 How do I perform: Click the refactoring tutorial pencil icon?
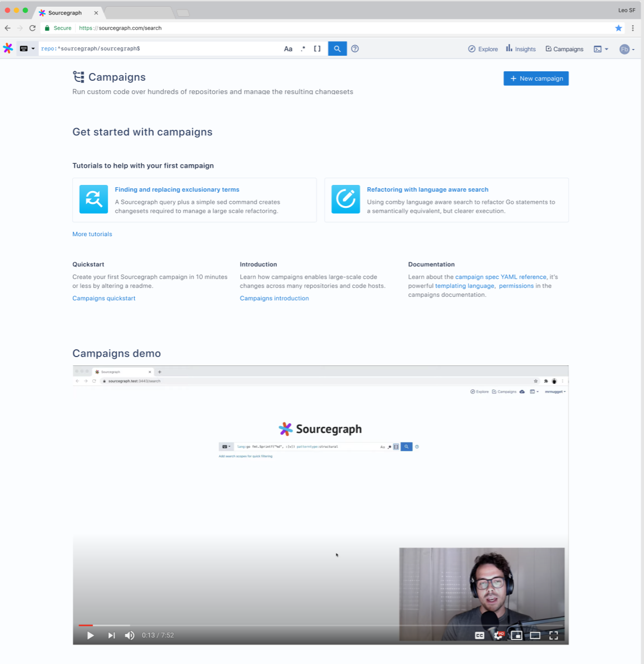tap(345, 199)
